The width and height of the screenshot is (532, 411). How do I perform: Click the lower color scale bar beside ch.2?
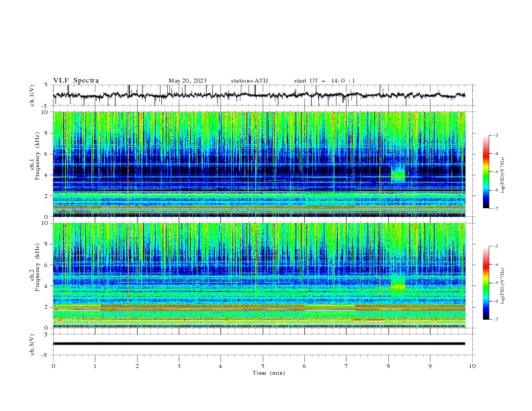tap(486, 283)
